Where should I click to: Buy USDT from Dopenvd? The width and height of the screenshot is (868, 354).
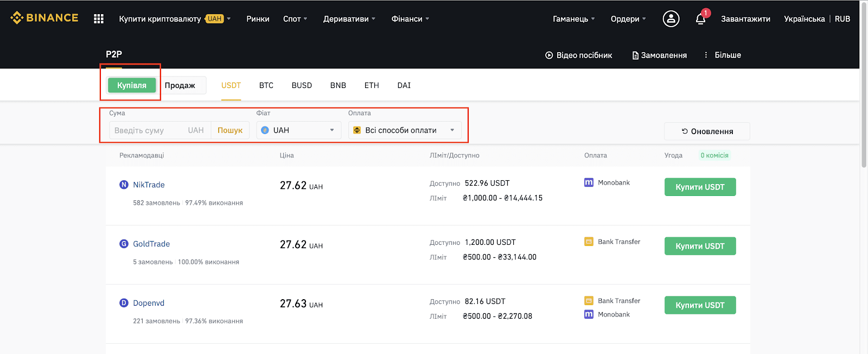700,305
